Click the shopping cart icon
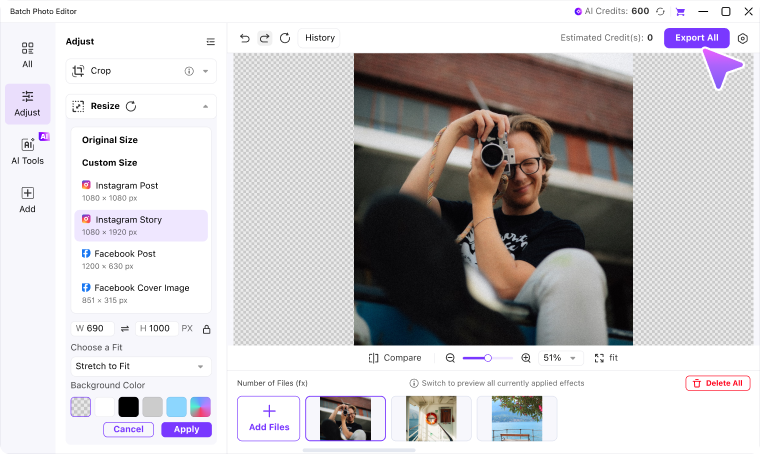 (x=681, y=12)
